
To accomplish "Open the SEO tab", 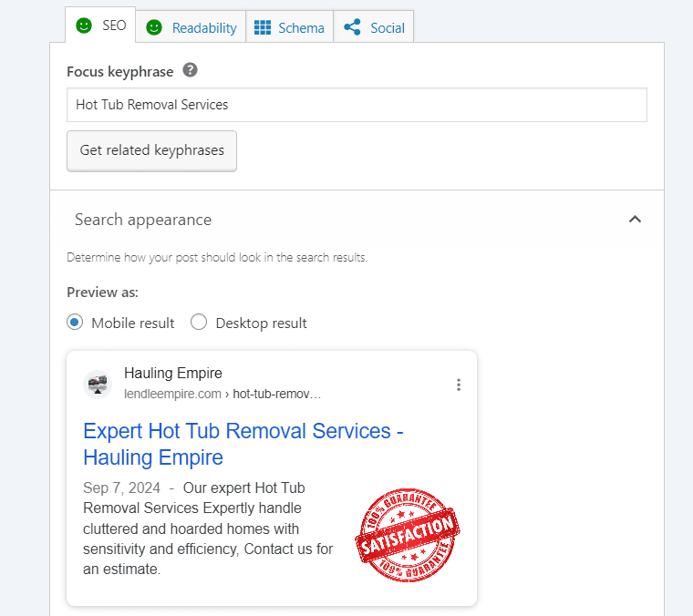I will pos(100,26).
